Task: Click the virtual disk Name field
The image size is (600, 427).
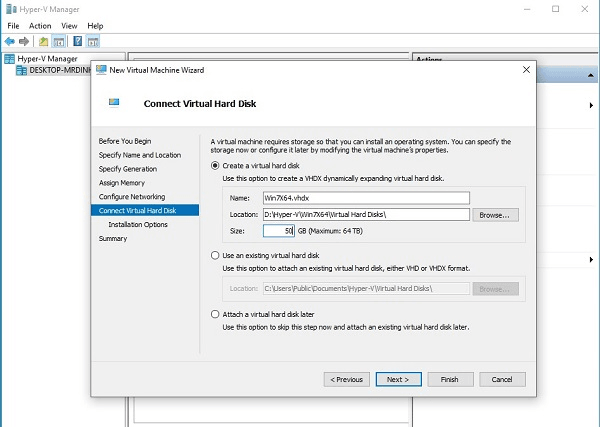Action: pos(366,198)
